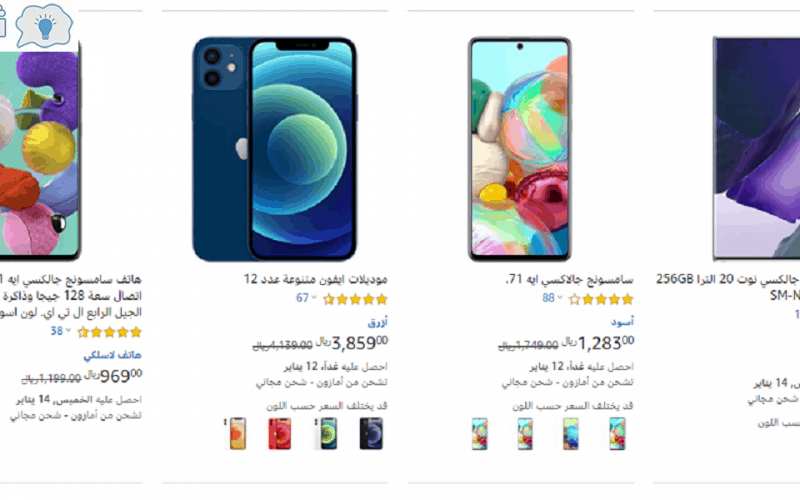Open the Galaxy A71 product image

click(x=520, y=148)
